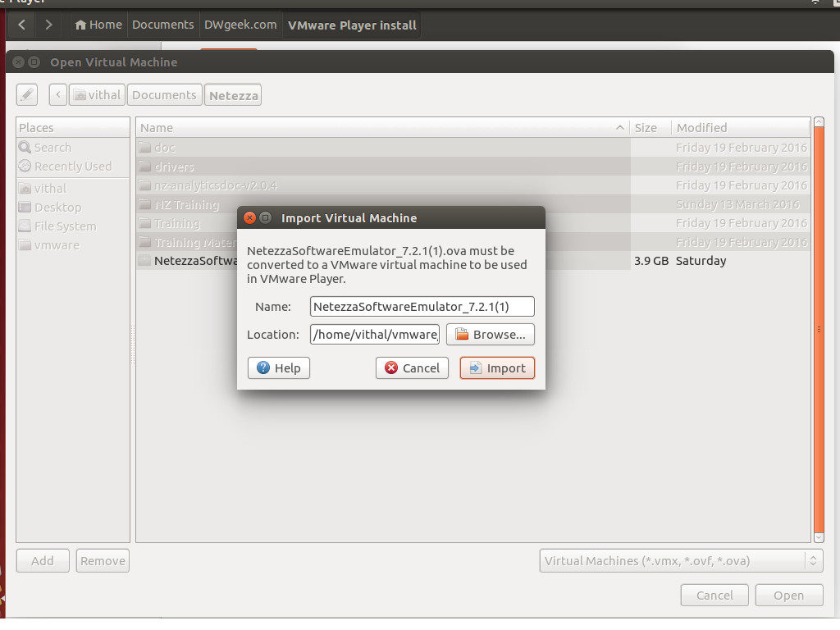Select the nz-analyticsdoc-v2.0.4 folder
Image resolution: width=840 pixels, height=630 pixels.
[473, 185]
